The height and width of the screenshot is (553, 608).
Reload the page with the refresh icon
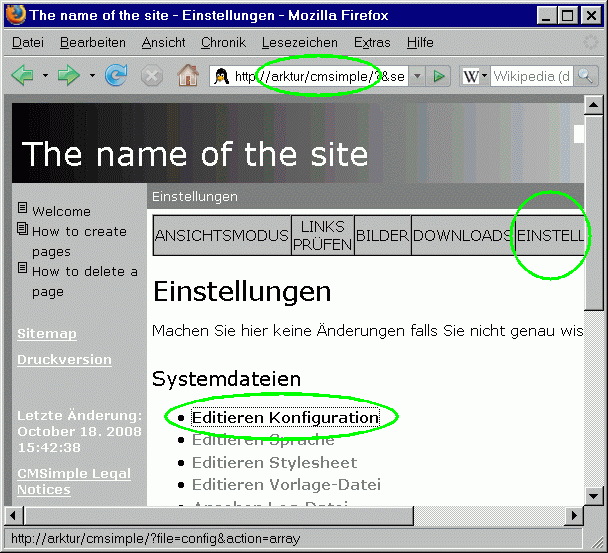pos(117,76)
